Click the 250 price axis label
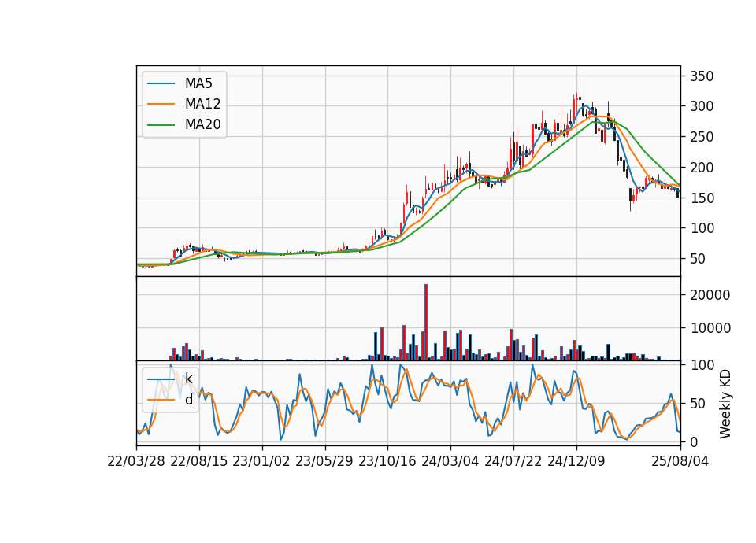 click(x=702, y=137)
